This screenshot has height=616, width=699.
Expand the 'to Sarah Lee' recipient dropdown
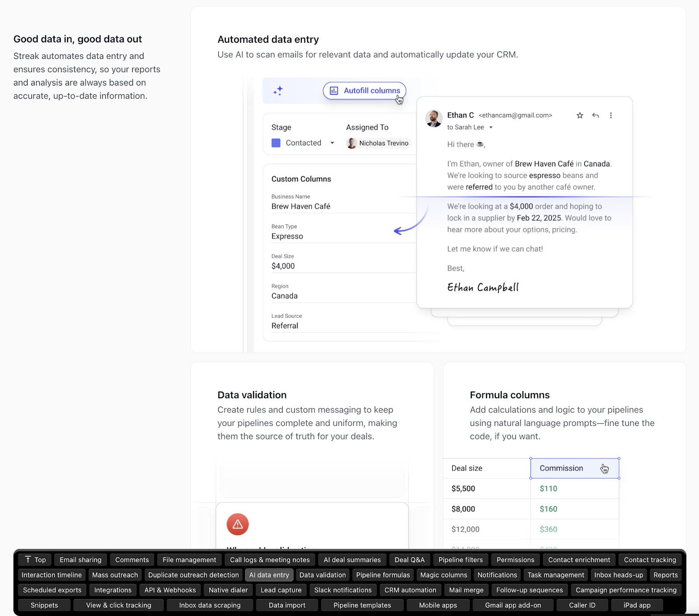point(491,127)
